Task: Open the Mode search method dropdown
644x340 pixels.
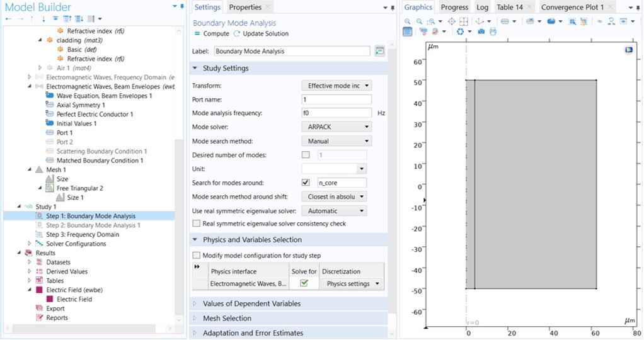Action: pyautogui.click(x=336, y=141)
